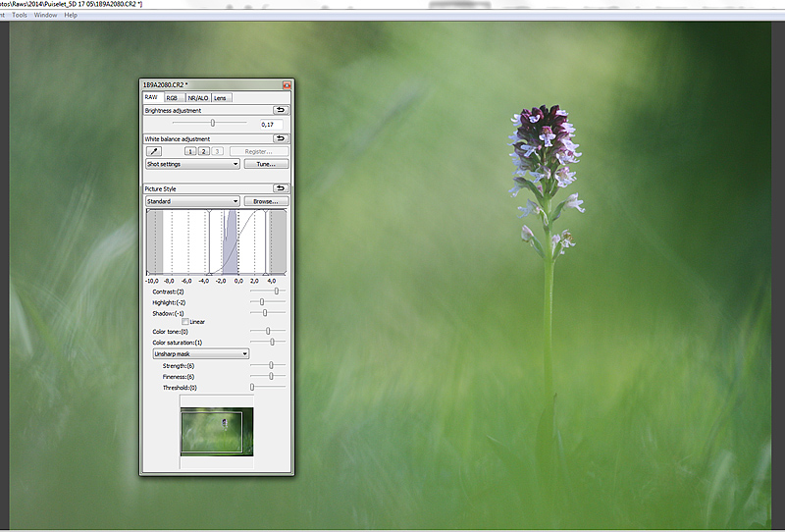Reset the Picture Style with its revert arrow
The width and height of the screenshot is (785, 532).
point(281,188)
